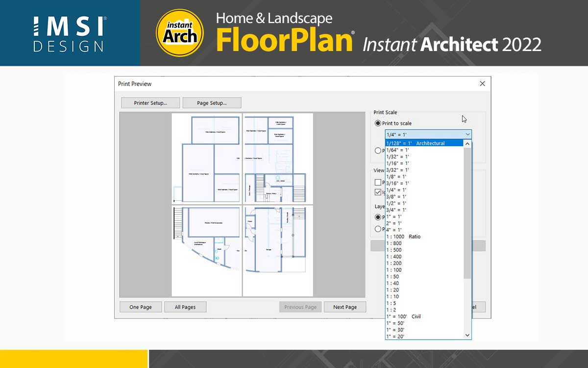Click bottom-left preview page

click(x=207, y=251)
